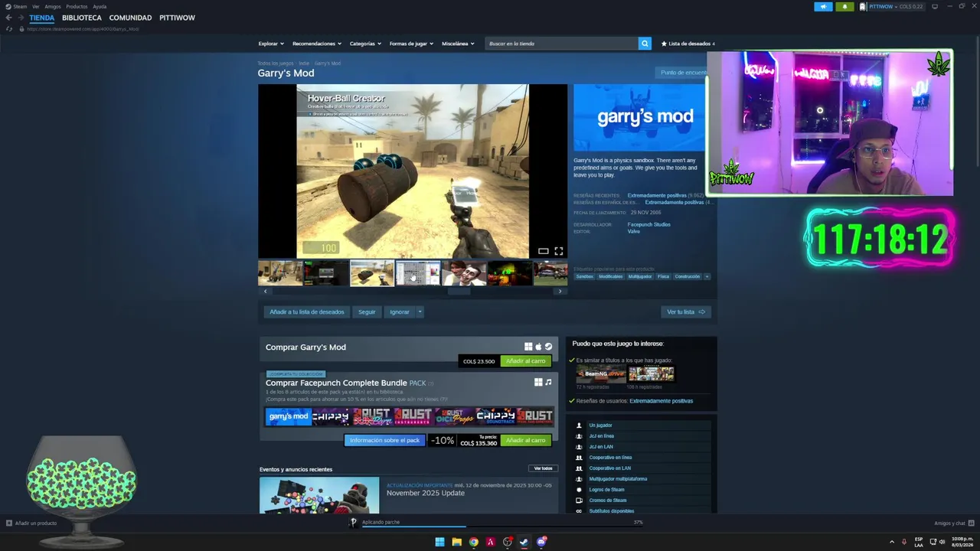Go to the COMUNIDAD tab
The height and width of the screenshot is (551, 980).
pyautogui.click(x=130, y=18)
